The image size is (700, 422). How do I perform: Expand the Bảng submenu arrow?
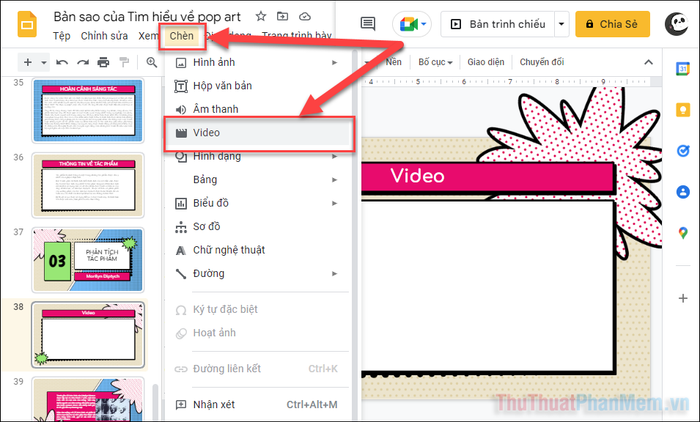pos(334,180)
